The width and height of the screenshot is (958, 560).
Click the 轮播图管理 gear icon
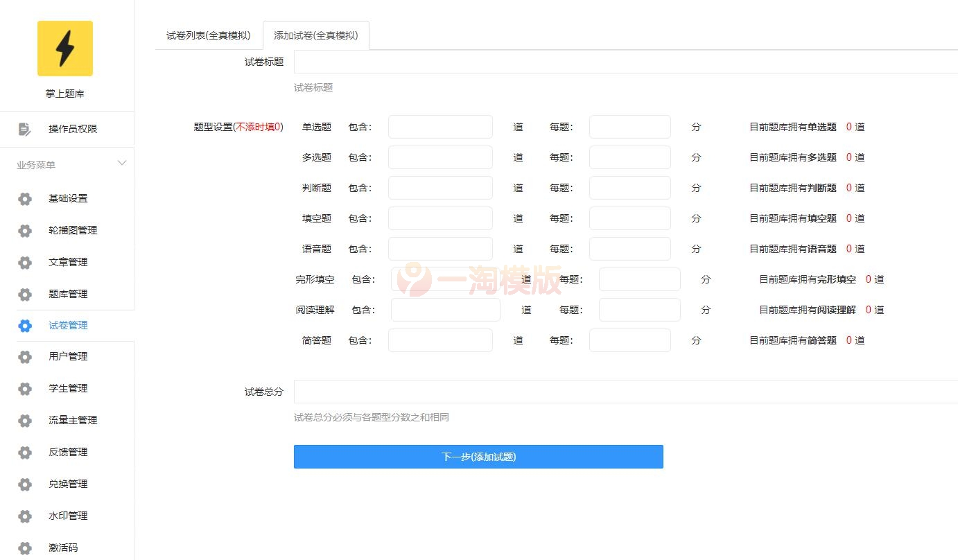pos(25,230)
